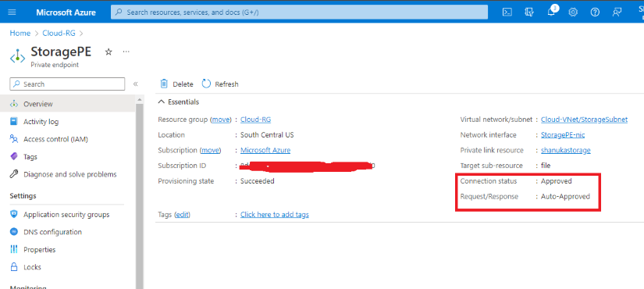Click the Delete trash icon

[x=164, y=84]
